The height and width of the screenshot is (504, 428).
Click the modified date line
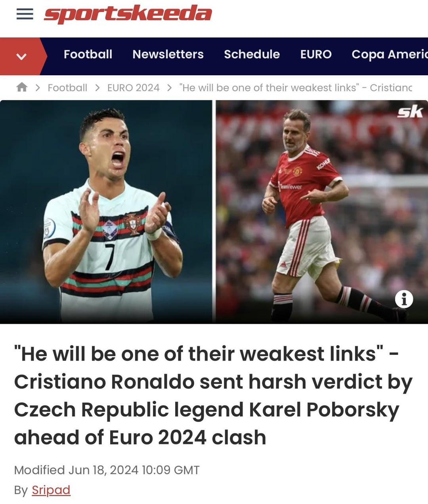pyautogui.click(x=107, y=470)
